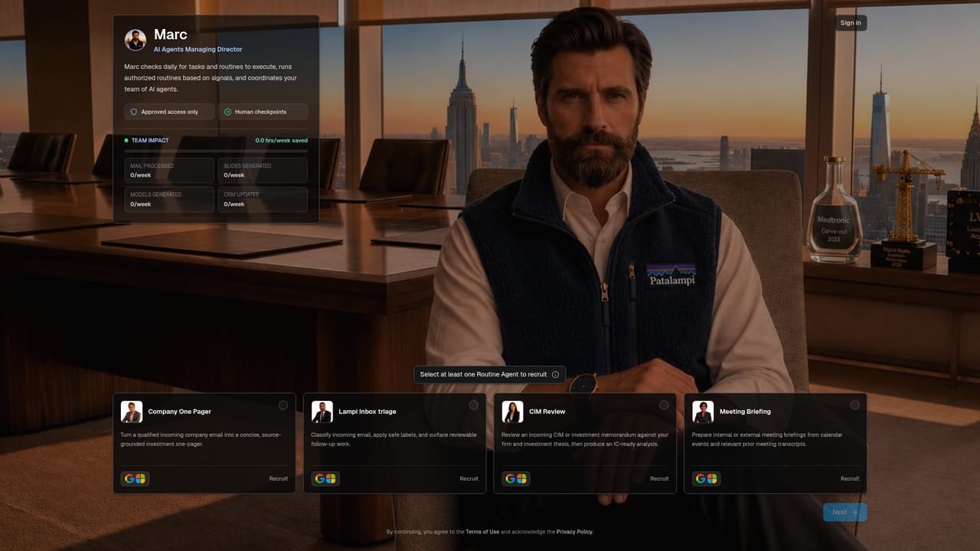Select the Meeting Briefing radio circle

click(854, 405)
